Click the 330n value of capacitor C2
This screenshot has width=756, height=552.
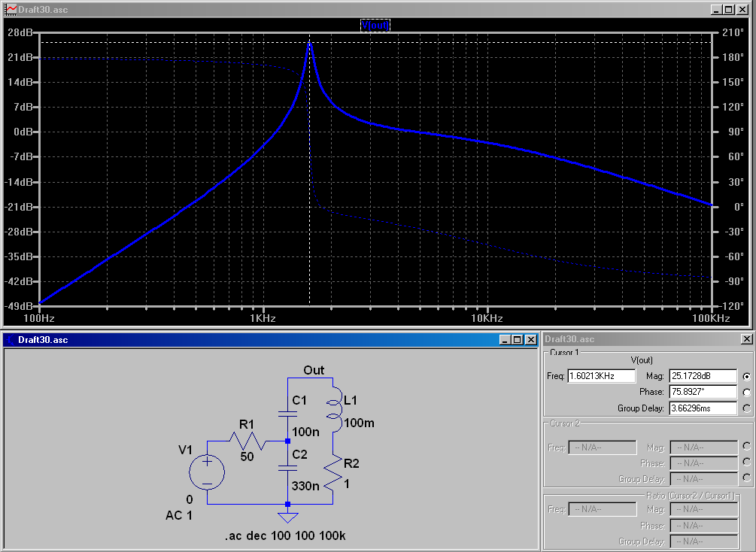coord(305,486)
